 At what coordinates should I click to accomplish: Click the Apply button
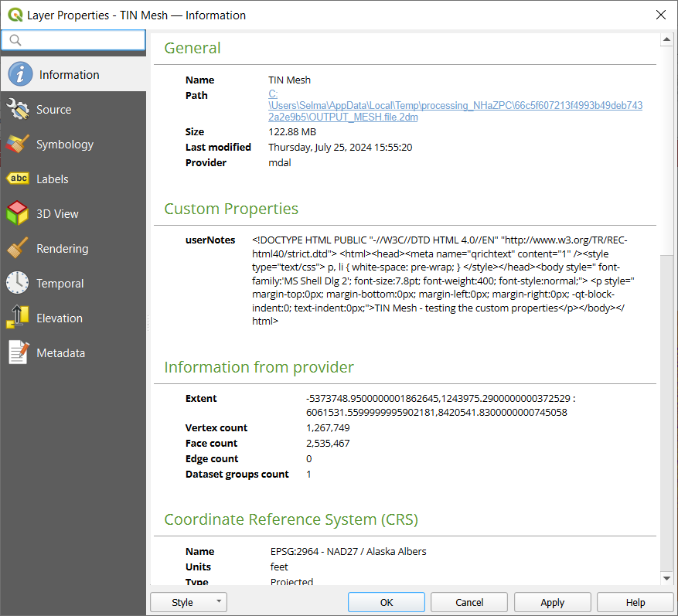552,603
